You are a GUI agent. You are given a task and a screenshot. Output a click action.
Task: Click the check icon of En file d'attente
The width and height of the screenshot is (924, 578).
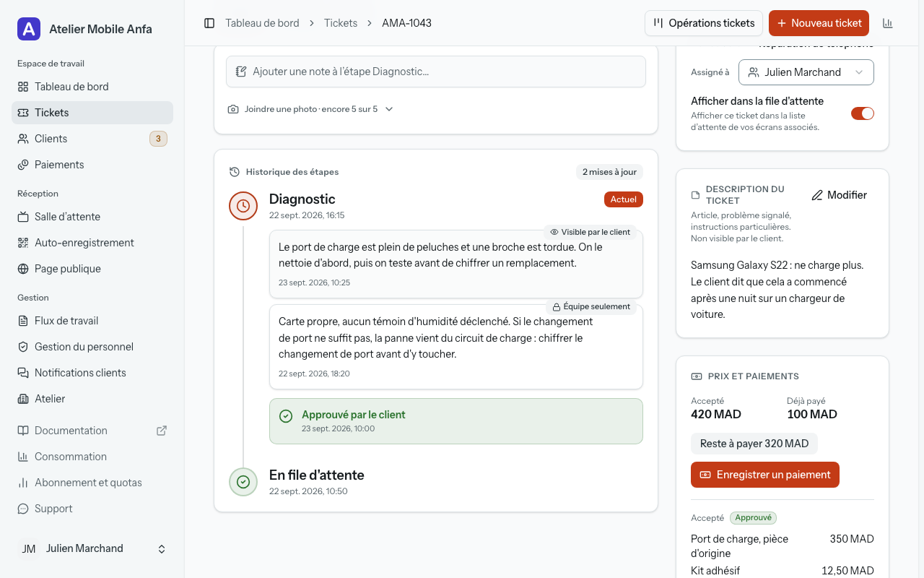(243, 482)
